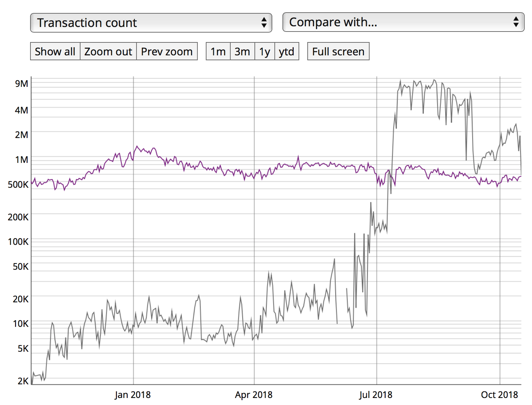Click the 200K y-axis label
532x405 pixels.
pos(18,217)
